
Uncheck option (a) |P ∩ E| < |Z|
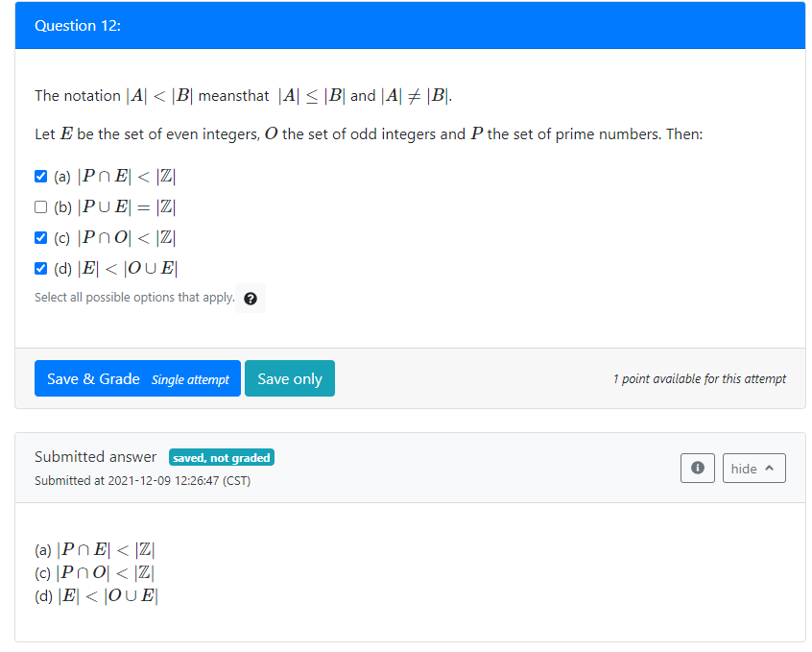pyautogui.click(x=40, y=176)
